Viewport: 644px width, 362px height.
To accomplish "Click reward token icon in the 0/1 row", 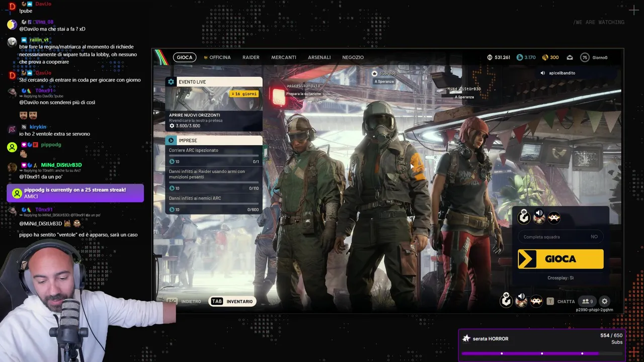I will [x=172, y=161].
